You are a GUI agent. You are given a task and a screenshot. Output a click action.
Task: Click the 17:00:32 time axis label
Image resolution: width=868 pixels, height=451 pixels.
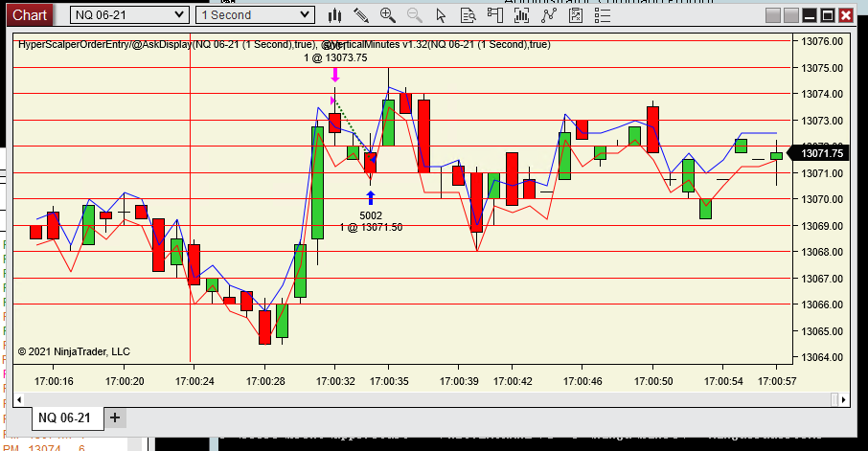[x=335, y=381]
